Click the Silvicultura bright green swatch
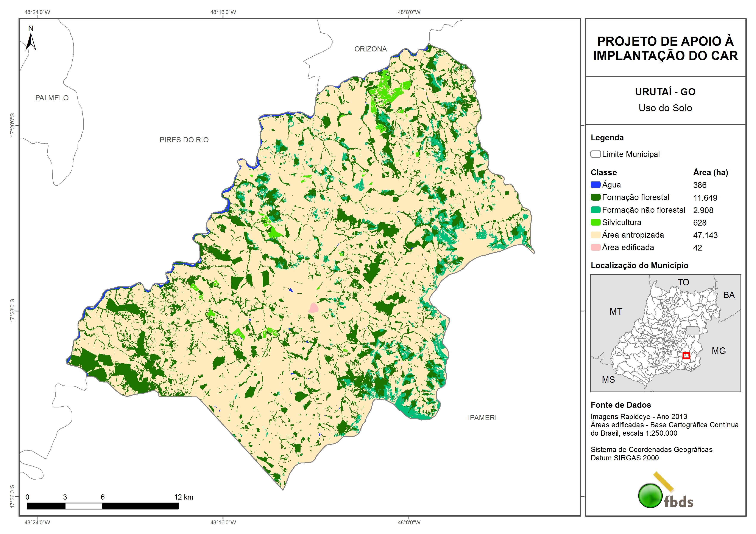The height and width of the screenshot is (534, 756). [x=595, y=222]
